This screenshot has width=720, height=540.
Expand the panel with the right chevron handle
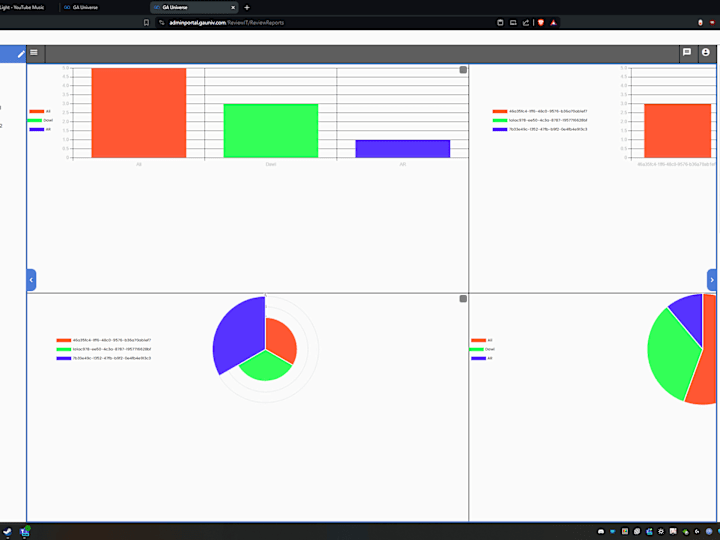[x=712, y=280]
